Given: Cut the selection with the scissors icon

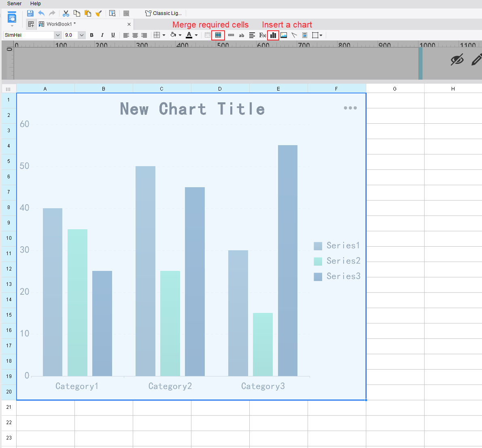Looking at the screenshot, I should pyautogui.click(x=66, y=13).
